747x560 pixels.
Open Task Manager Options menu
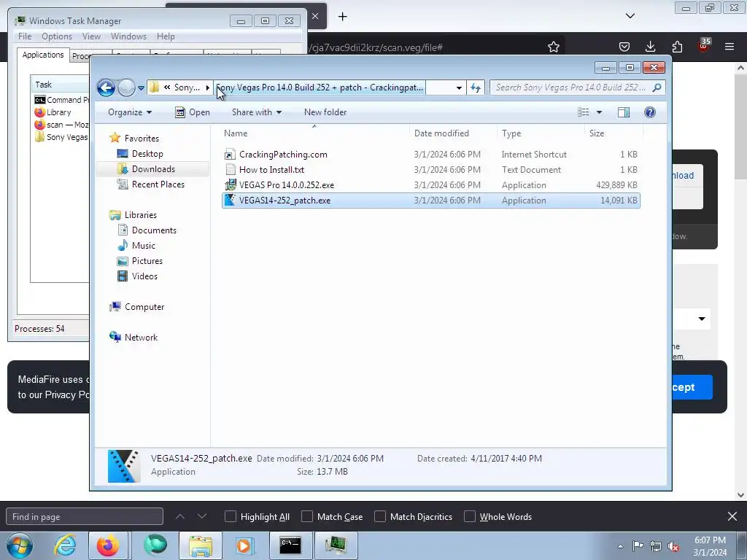point(57,36)
